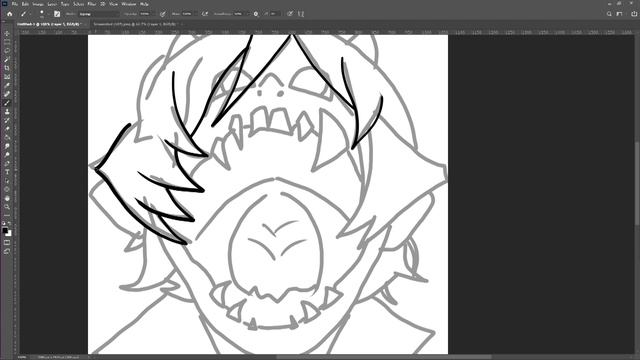Select the Eyedropper tool
The image size is (640, 360).
coord(7,85)
